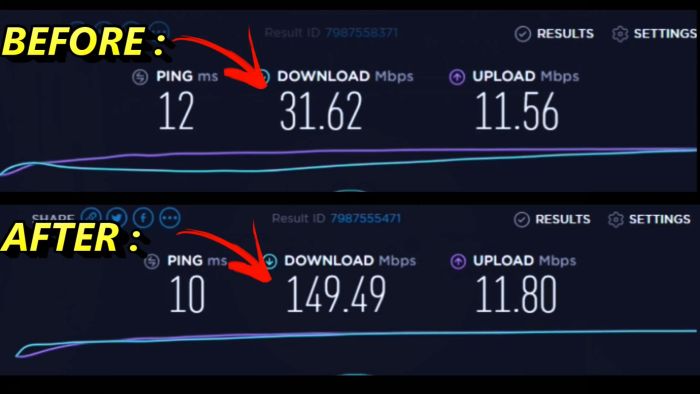
Task: Open Result ID 7987558371 link
Action: pos(361,33)
